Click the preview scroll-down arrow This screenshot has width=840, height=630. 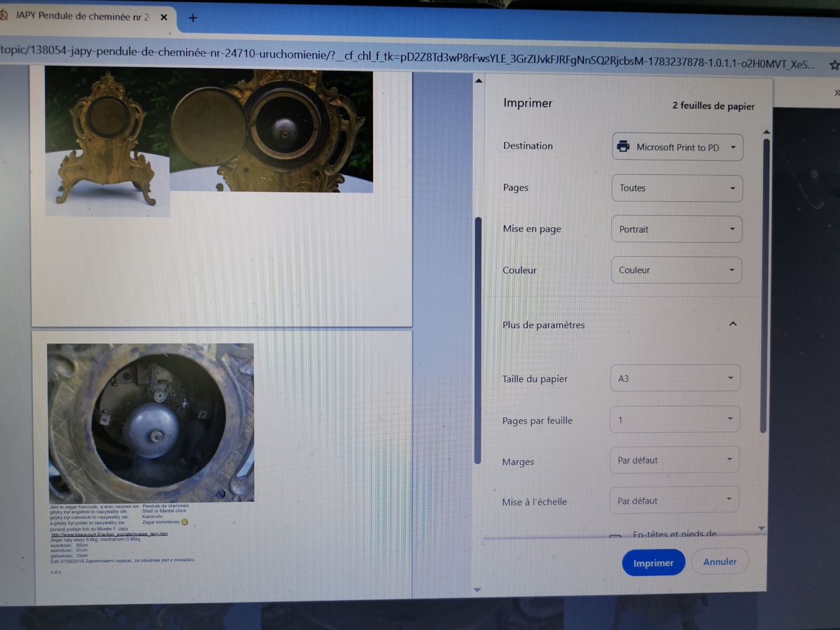coord(478,589)
